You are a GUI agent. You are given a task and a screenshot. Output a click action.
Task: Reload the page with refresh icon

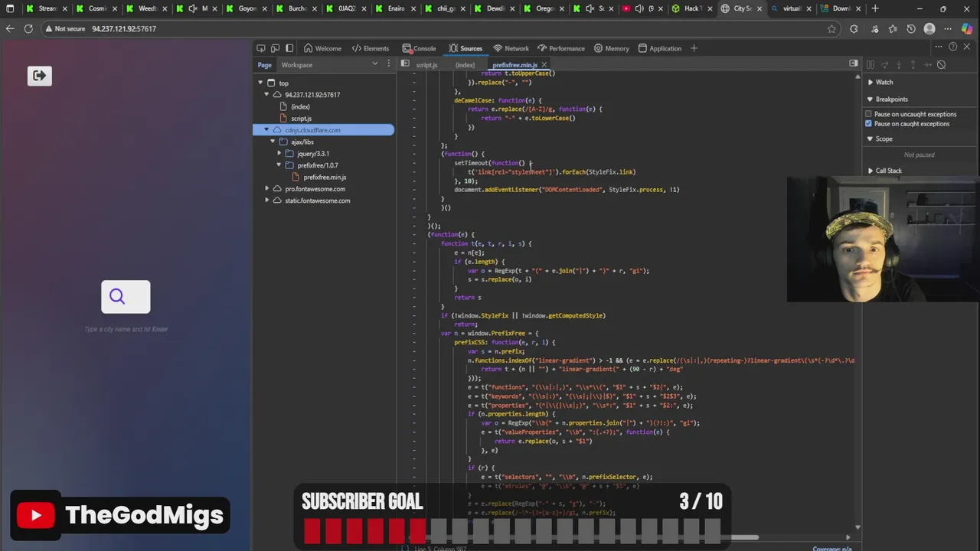pyautogui.click(x=28, y=28)
